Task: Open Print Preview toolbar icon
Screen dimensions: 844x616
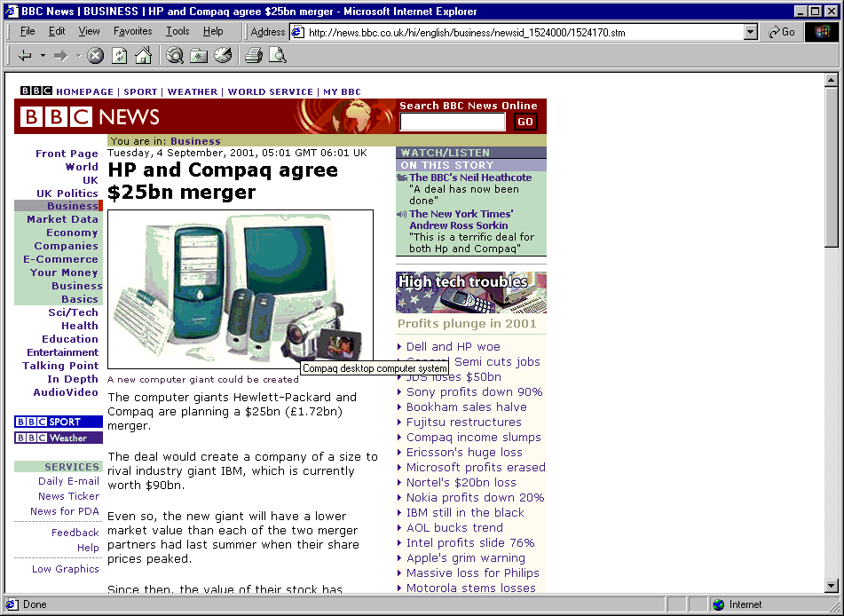Action: (x=278, y=55)
